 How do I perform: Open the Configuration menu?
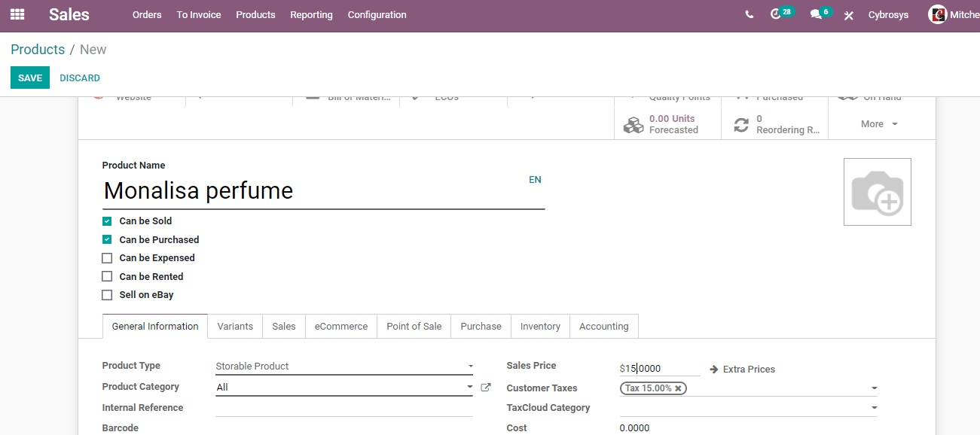pyautogui.click(x=377, y=15)
